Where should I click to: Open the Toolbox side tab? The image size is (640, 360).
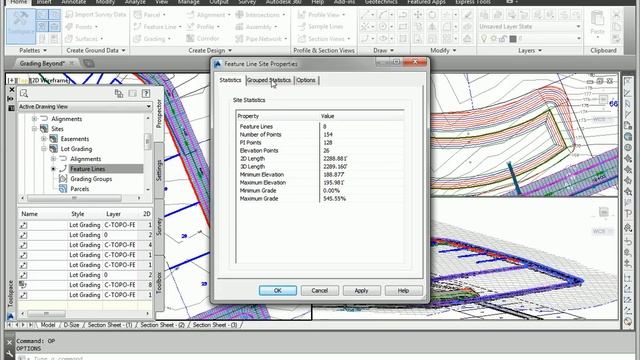point(159,282)
